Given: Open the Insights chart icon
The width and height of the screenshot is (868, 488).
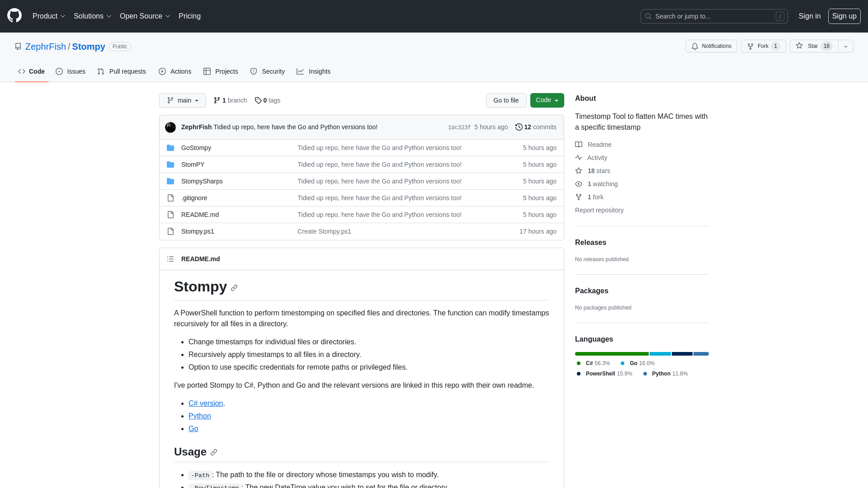Looking at the screenshot, I should coord(301,71).
